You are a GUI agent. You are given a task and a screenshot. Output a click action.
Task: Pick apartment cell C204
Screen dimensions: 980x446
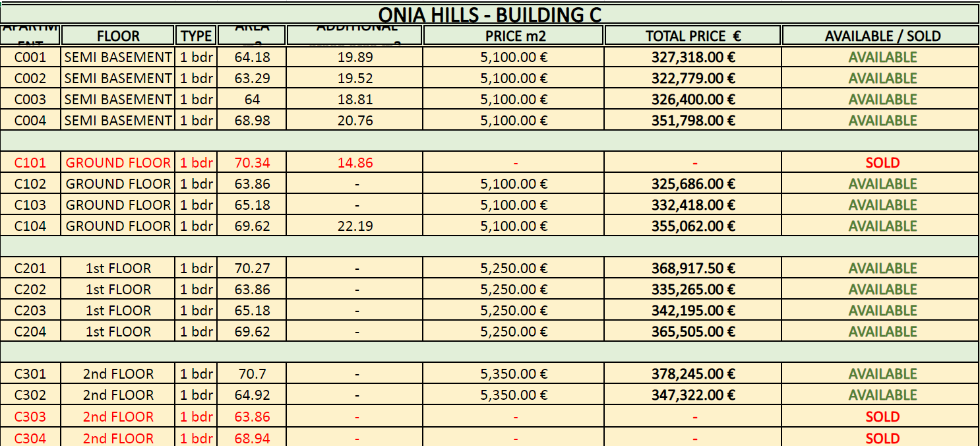(30, 332)
